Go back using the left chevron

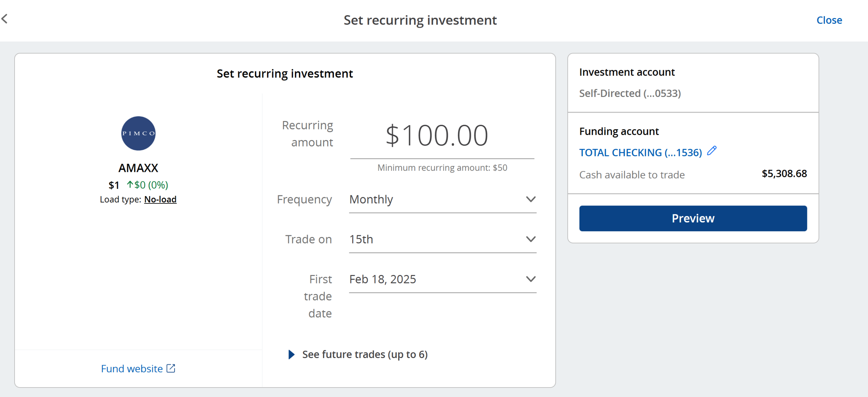coord(4,19)
